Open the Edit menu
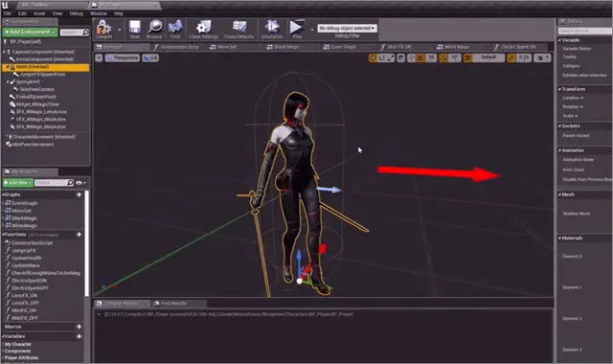 (x=22, y=13)
